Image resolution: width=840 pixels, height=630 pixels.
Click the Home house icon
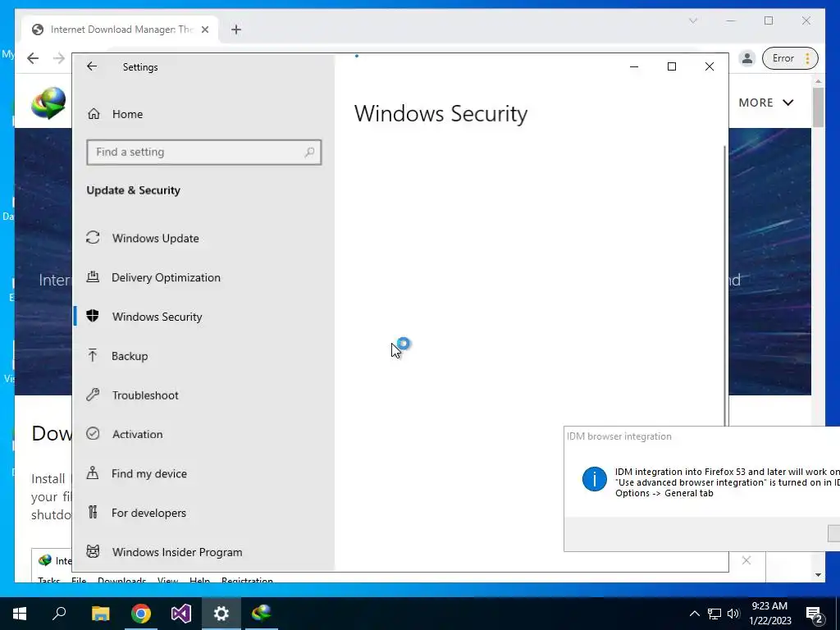click(94, 113)
